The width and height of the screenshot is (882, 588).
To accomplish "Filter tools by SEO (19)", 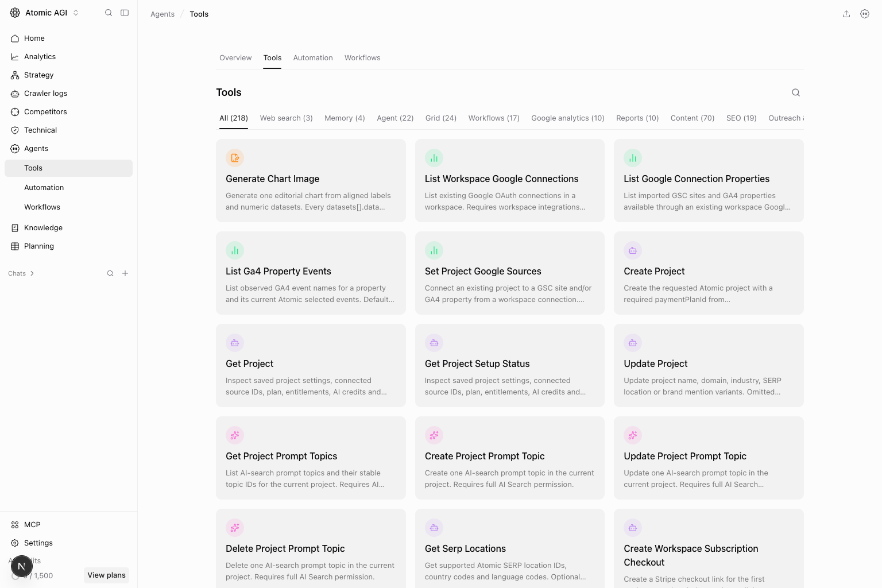I will 741,118.
